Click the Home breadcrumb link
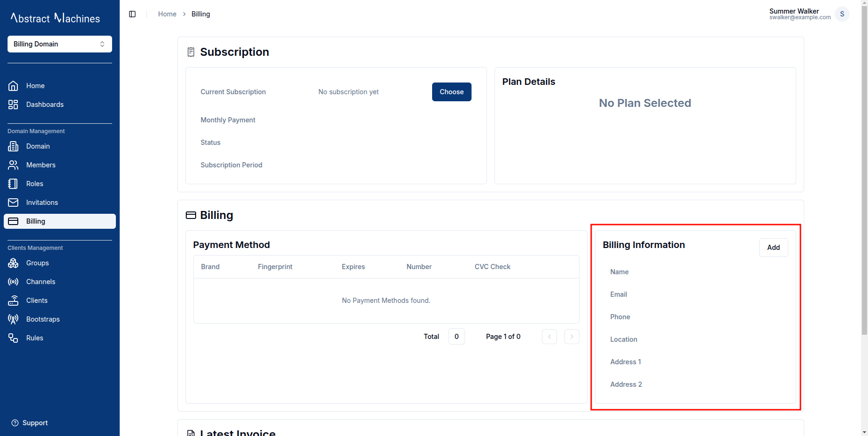 tap(167, 14)
